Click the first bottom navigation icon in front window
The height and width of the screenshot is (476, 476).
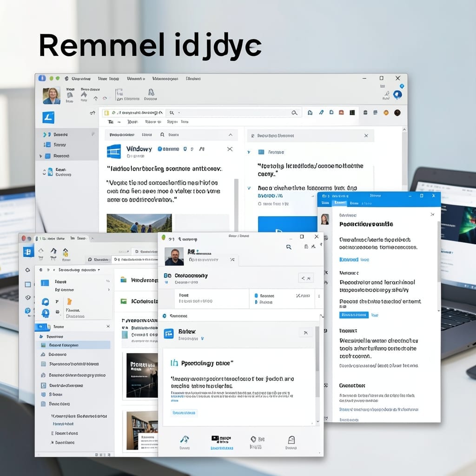point(185,440)
